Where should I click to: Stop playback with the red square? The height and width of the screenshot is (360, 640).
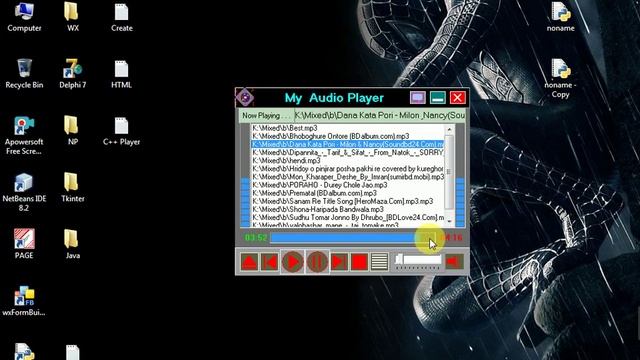[359, 262]
